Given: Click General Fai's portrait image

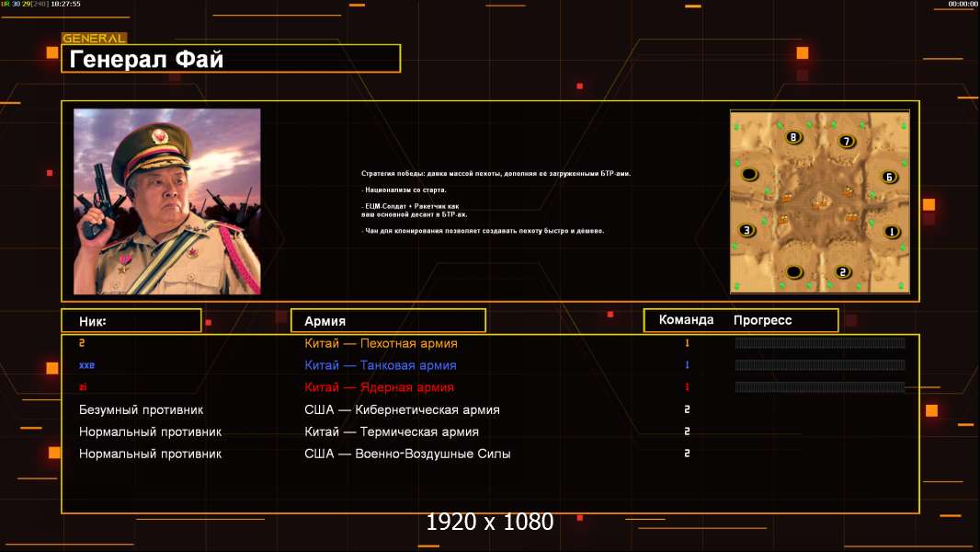Looking at the screenshot, I should [x=167, y=201].
